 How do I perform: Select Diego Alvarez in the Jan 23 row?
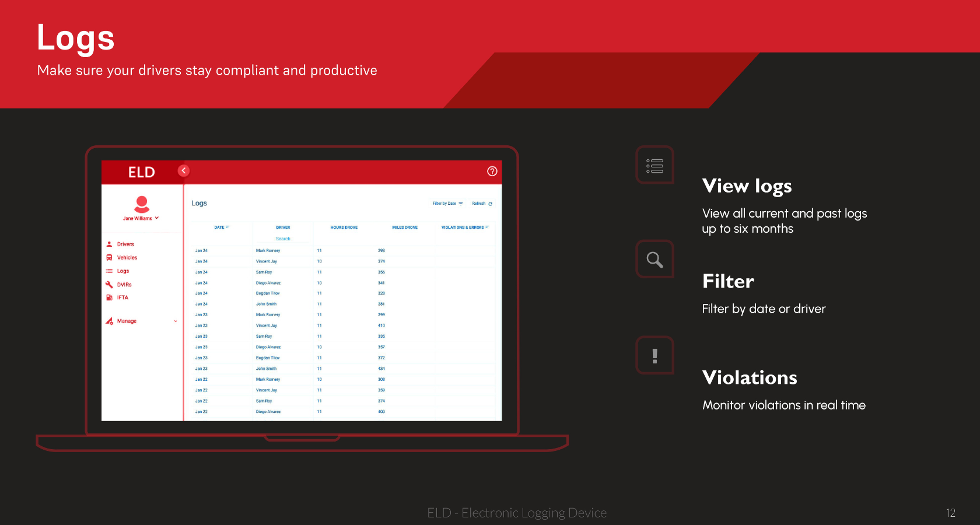[x=268, y=347]
